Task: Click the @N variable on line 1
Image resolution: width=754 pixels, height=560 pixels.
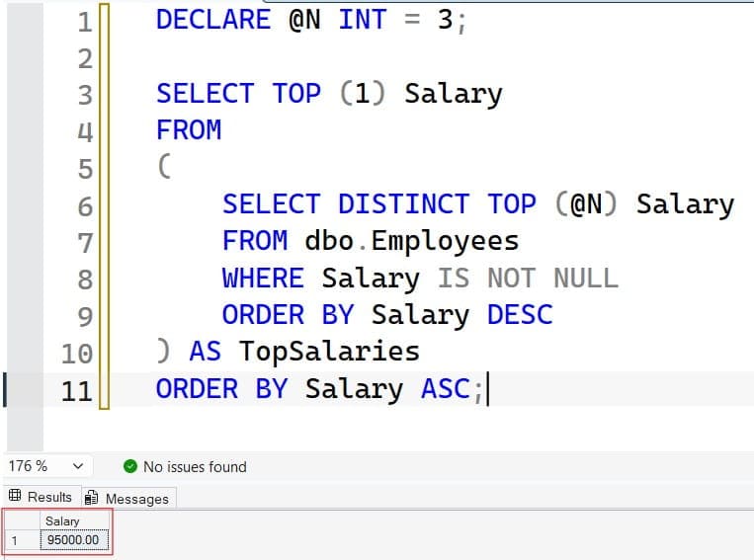Action: [x=304, y=20]
